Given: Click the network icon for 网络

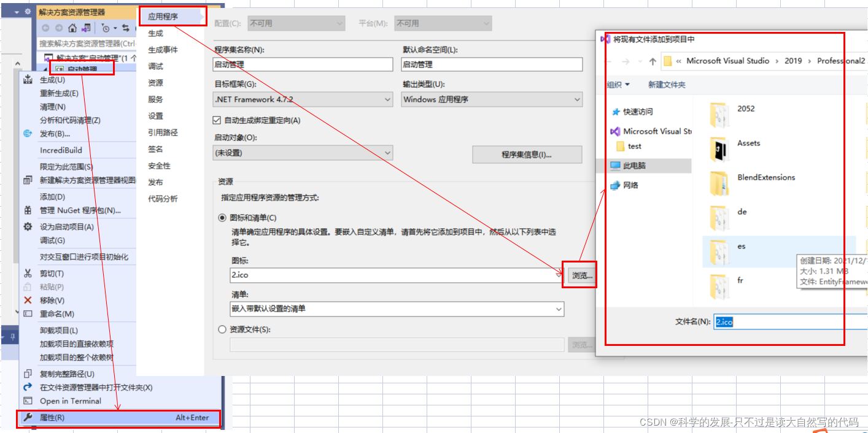Looking at the screenshot, I should click(616, 185).
